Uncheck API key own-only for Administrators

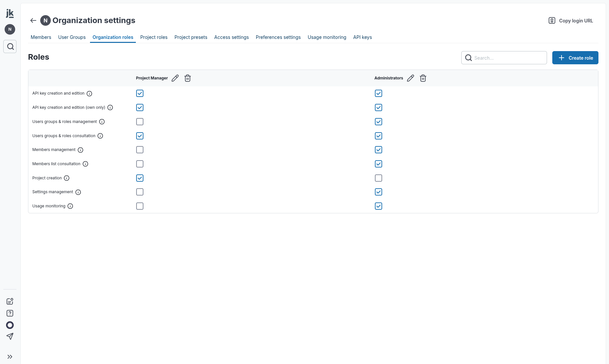(379, 107)
